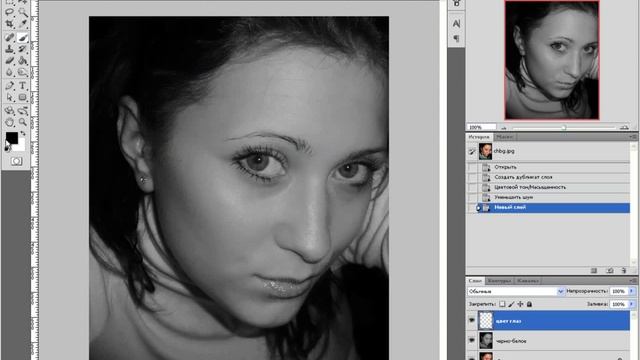Select the chbg.jpg history snapshot
This screenshot has height=360, width=640.
548,151
